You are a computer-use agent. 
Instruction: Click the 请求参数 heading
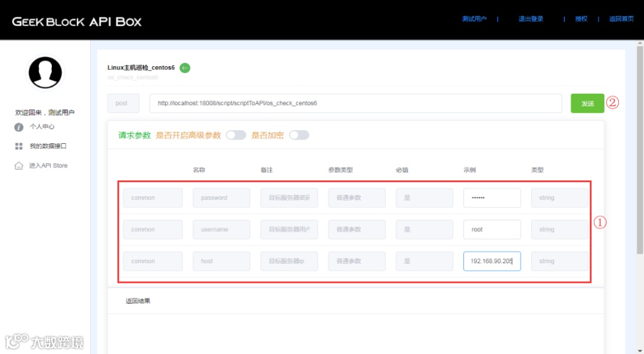[x=135, y=136]
